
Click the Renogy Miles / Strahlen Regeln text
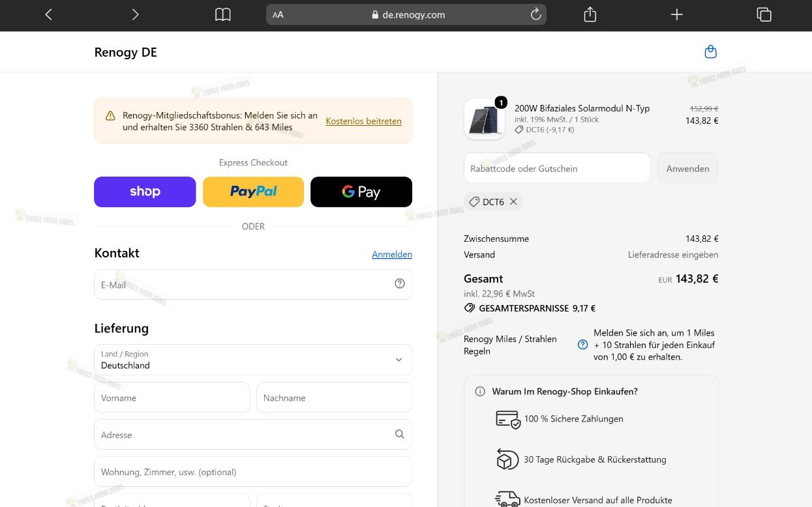tap(510, 345)
